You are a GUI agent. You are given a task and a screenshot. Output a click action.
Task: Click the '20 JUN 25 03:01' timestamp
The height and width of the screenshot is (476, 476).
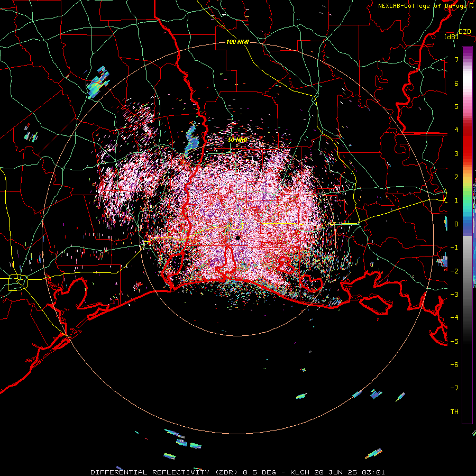click(349, 472)
